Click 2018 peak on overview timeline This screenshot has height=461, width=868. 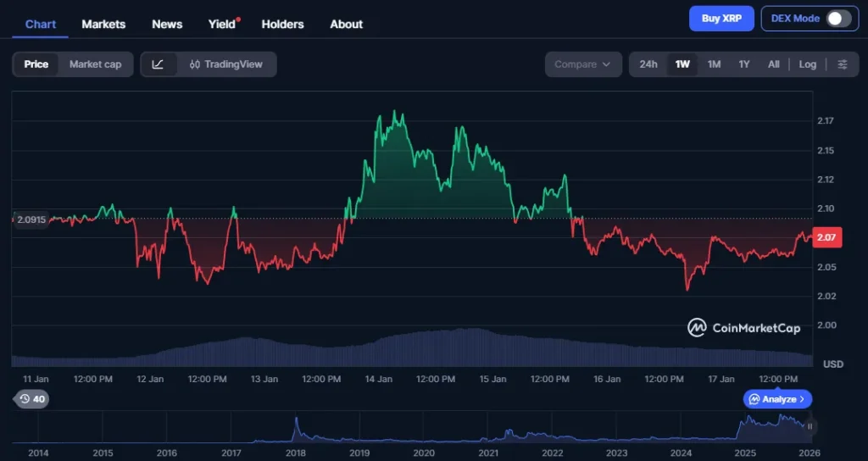pos(296,422)
